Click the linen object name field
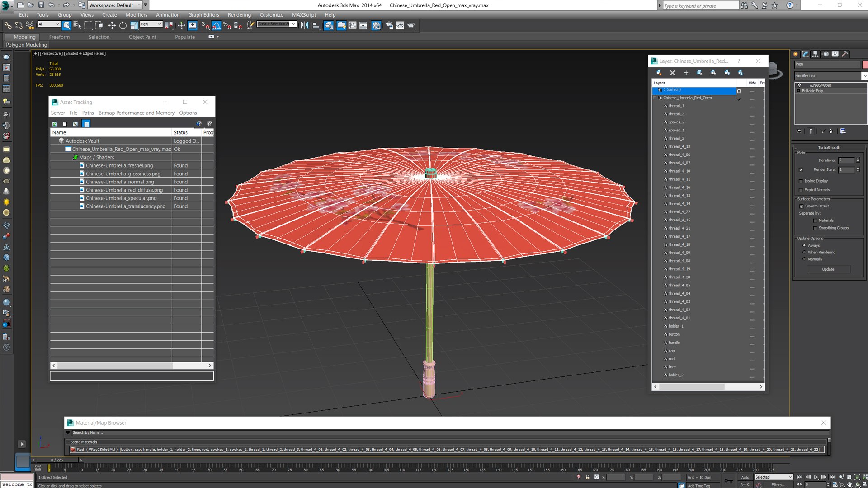Screen dimensions: 868x488 pos(827,65)
